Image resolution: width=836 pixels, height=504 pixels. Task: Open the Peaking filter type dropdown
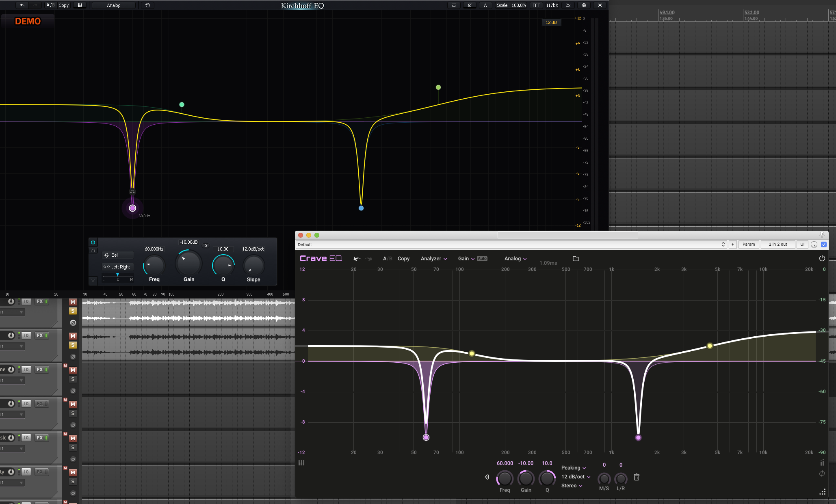tap(574, 468)
